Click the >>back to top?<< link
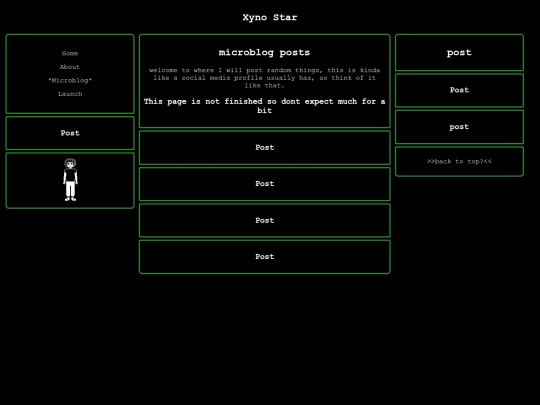 [459, 161]
